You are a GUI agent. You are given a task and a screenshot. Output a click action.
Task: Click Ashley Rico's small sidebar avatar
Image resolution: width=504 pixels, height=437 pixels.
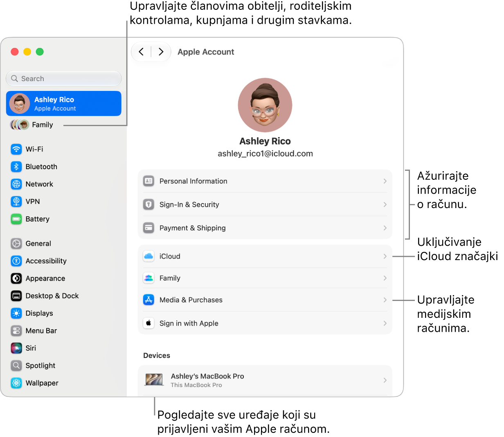coord(20,103)
